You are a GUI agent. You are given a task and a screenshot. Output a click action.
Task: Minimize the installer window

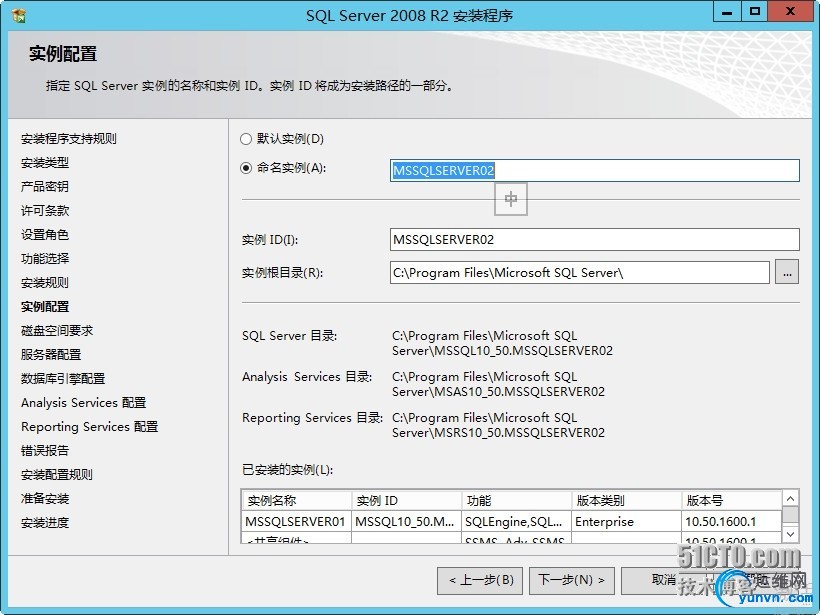[x=727, y=12]
